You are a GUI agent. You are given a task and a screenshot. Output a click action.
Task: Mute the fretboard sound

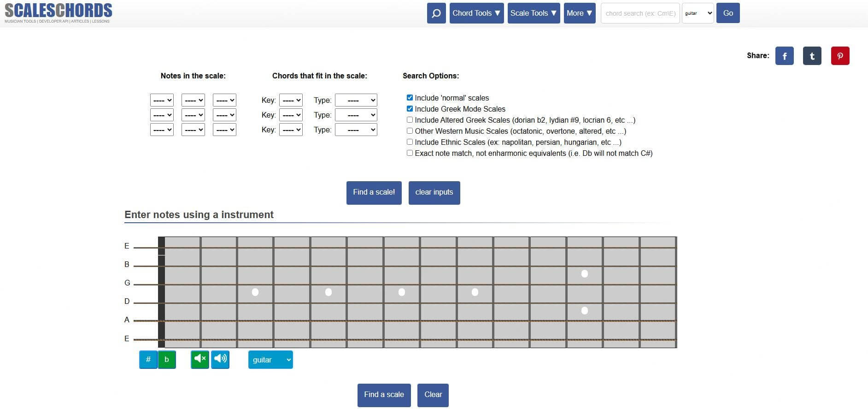click(x=200, y=359)
